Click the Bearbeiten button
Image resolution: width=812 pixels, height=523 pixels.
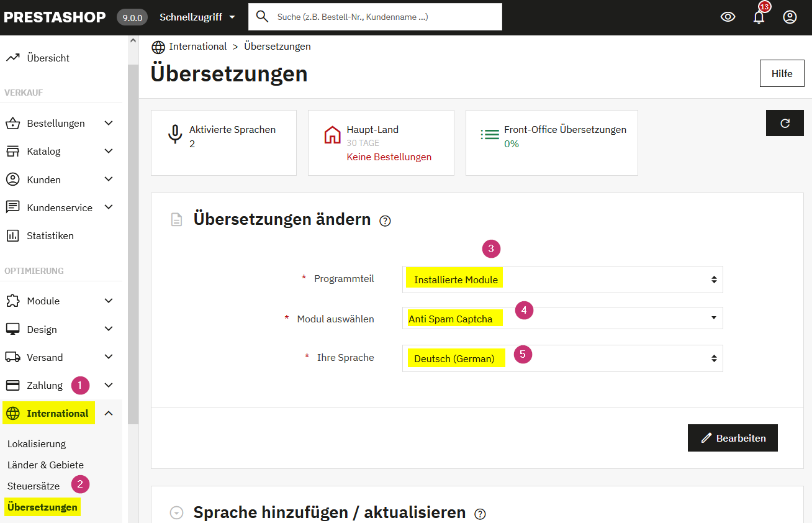733,438
